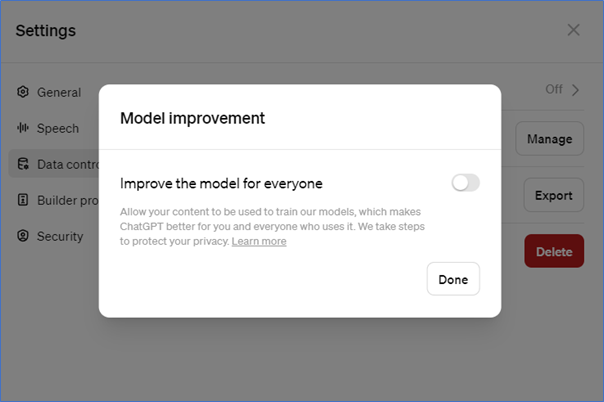Click the Security shield icon
The image size is (604, 402).
coord(22,236)
